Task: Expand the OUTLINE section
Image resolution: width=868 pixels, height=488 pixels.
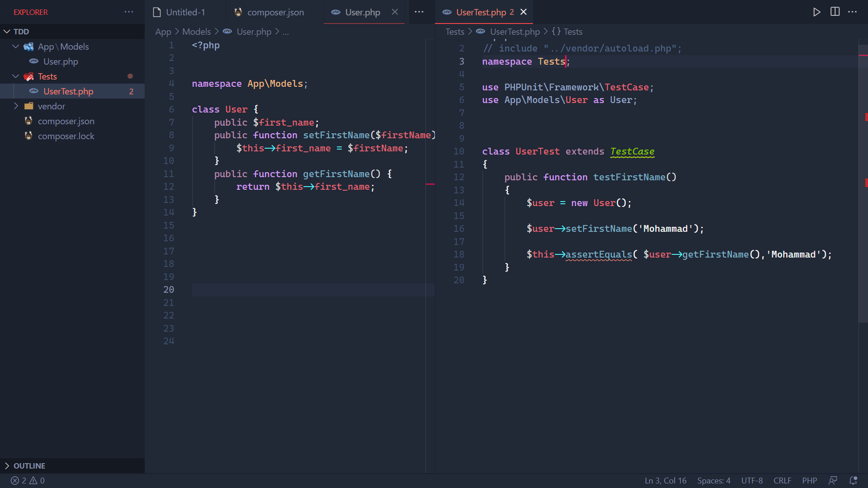Action: pos(7,466)
